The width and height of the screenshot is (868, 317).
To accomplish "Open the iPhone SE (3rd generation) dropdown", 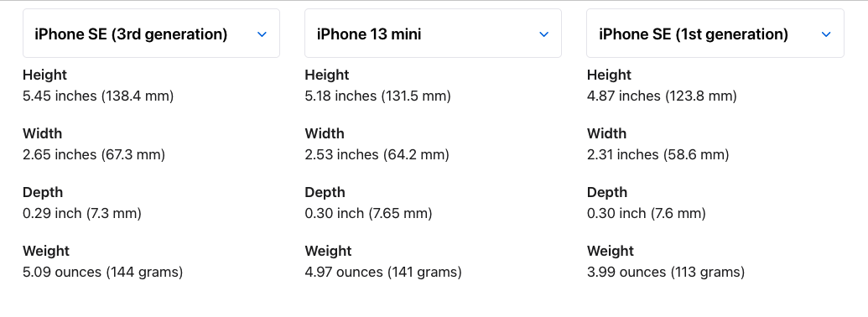I will click(151, 34).
